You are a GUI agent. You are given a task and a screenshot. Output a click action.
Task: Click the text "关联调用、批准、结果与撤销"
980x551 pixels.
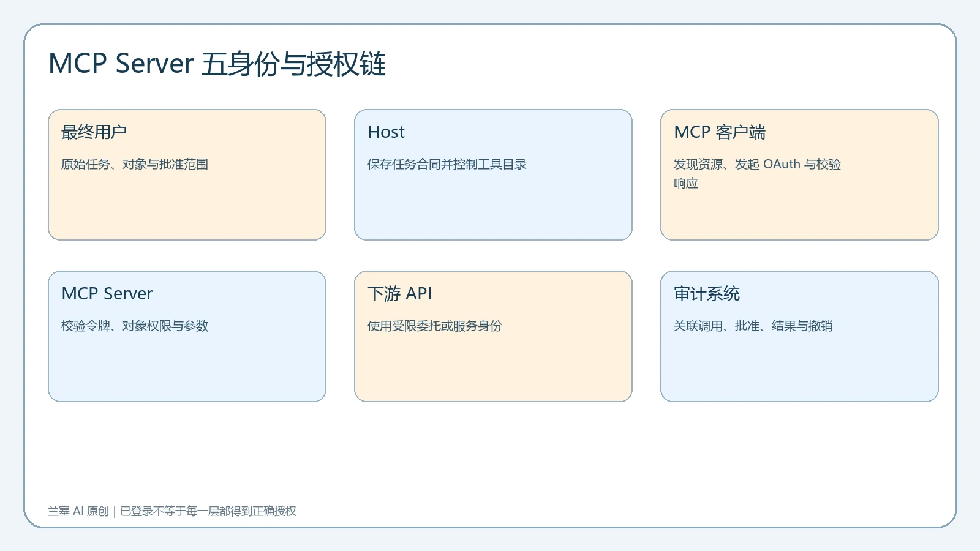coord(753,326)
